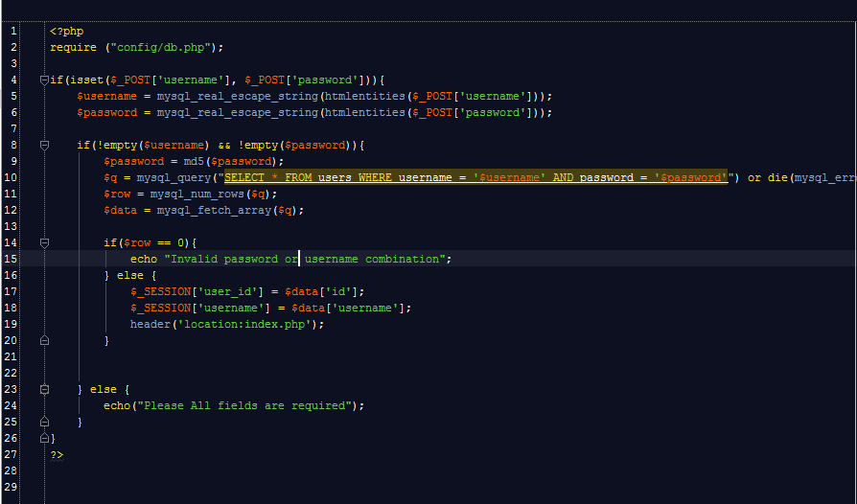The width and height of the screenshot is (857, 504).
Task: Click the md5 function on line 9
Action: coord(194,161)
